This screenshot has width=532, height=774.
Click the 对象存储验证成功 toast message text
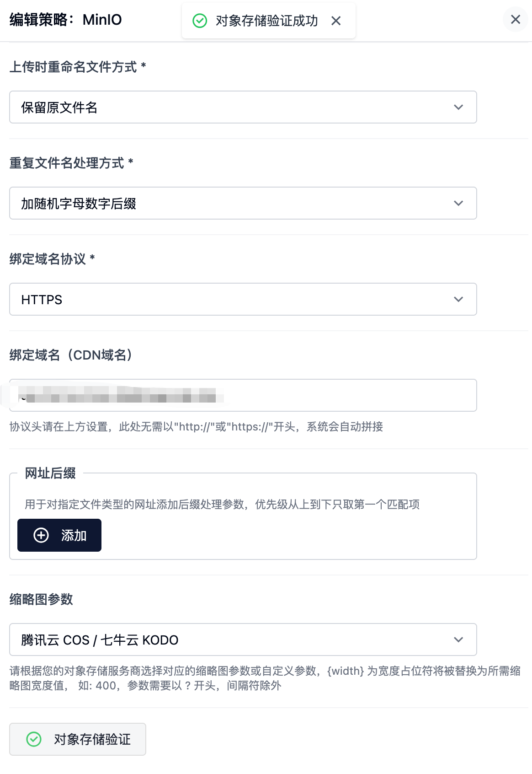[x=266, y=21]
